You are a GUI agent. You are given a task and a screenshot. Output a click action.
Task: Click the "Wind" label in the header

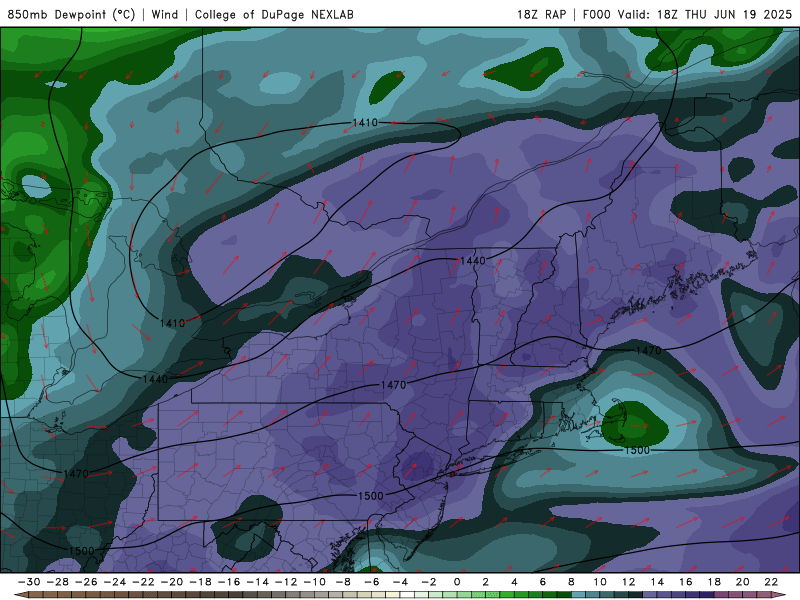pos(165,14)
